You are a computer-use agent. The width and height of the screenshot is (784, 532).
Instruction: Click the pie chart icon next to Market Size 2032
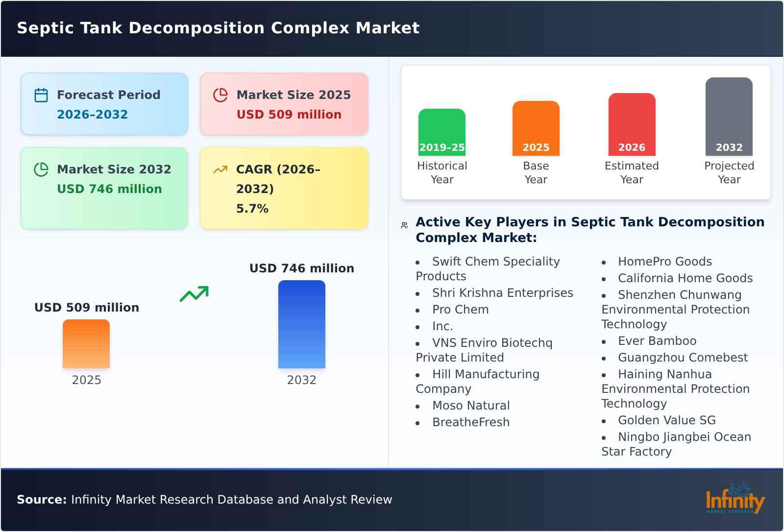coord(41,169)
